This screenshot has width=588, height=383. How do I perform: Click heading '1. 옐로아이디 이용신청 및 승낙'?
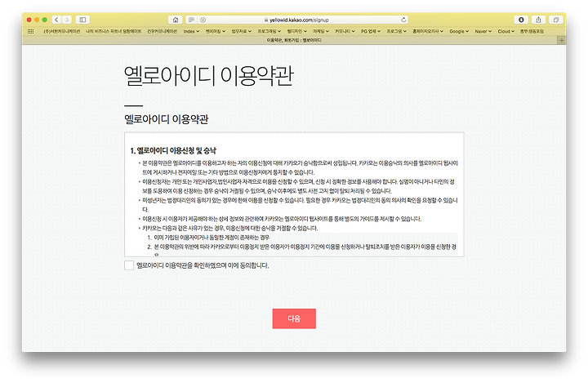point(173,151)
